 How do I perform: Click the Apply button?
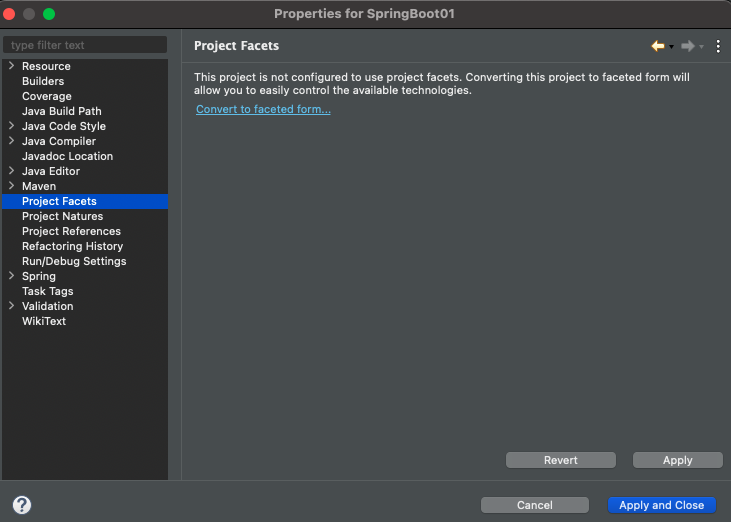pyautogui.click(x=678, y=460)
